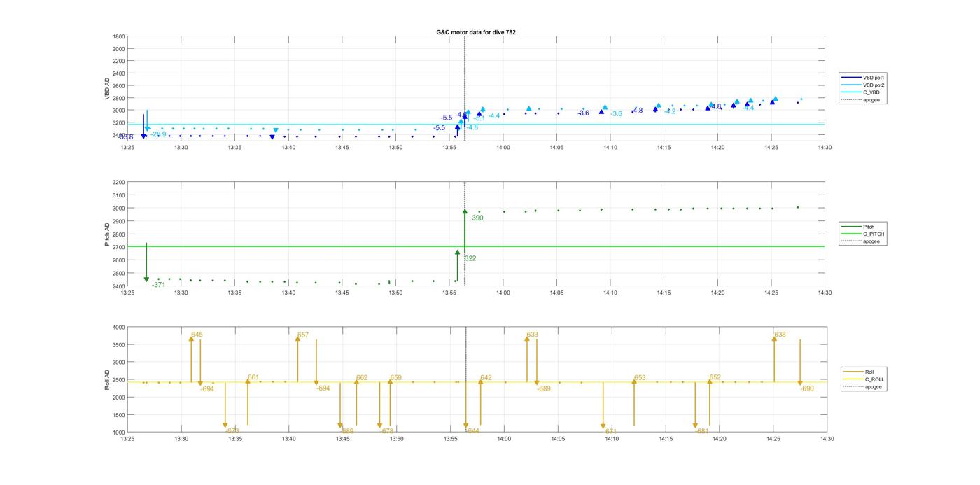The width and height of the screenshot is (980, 485).
Task: Select the VBD pot2 legend entry
Action: [864, 85]
